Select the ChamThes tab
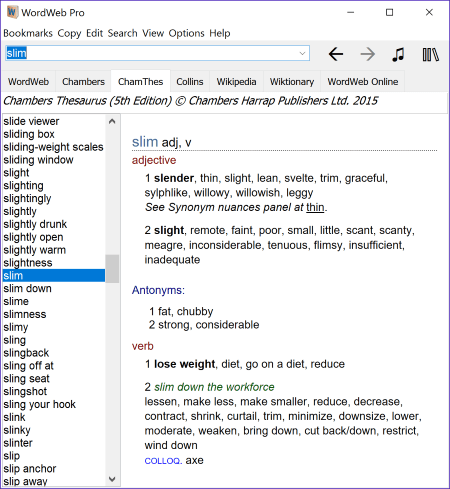 141,81
